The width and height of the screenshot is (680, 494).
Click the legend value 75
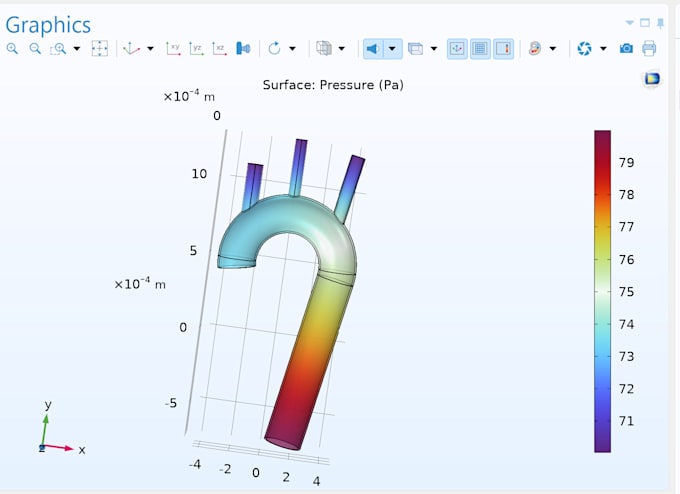626,292
